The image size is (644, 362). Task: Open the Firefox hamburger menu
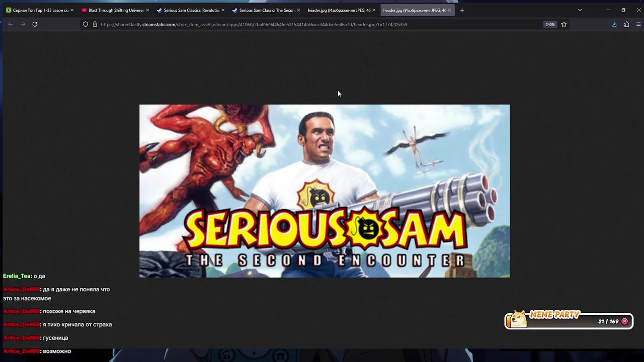(638, 24)
